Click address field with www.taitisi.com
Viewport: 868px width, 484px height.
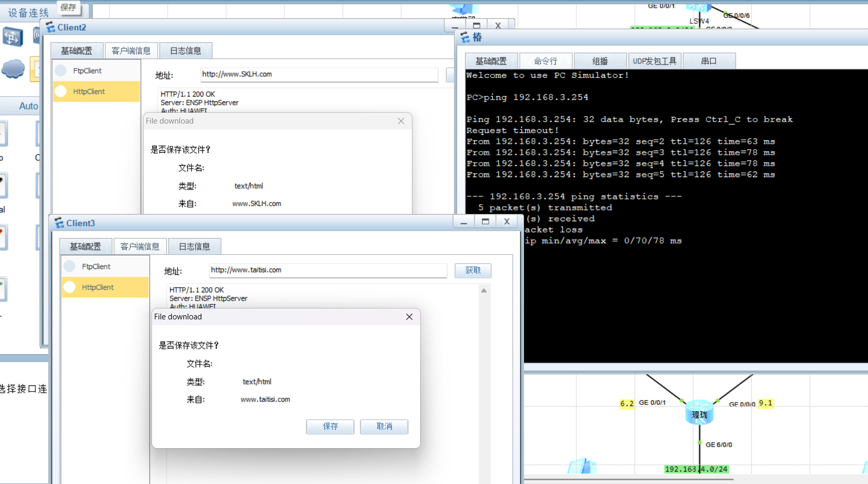tap(328, 270)
